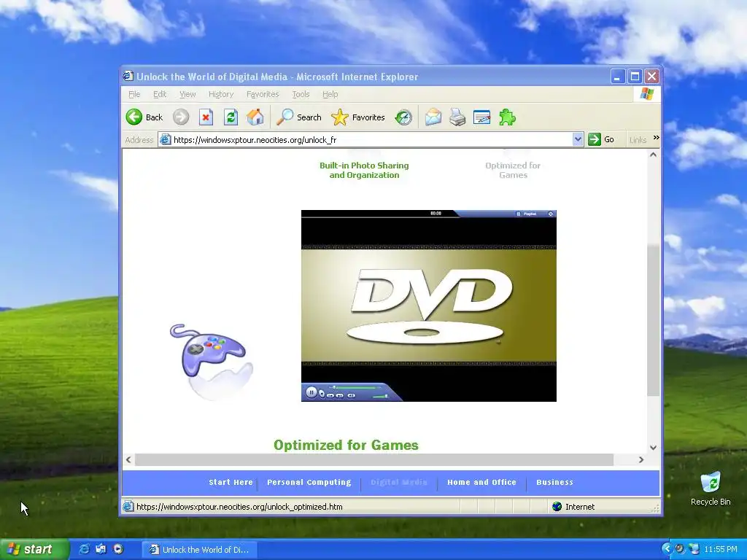Screen dimensions: 747x560
Task: Click the Internet zone status bar indicator
Action: tap(573, 507)
